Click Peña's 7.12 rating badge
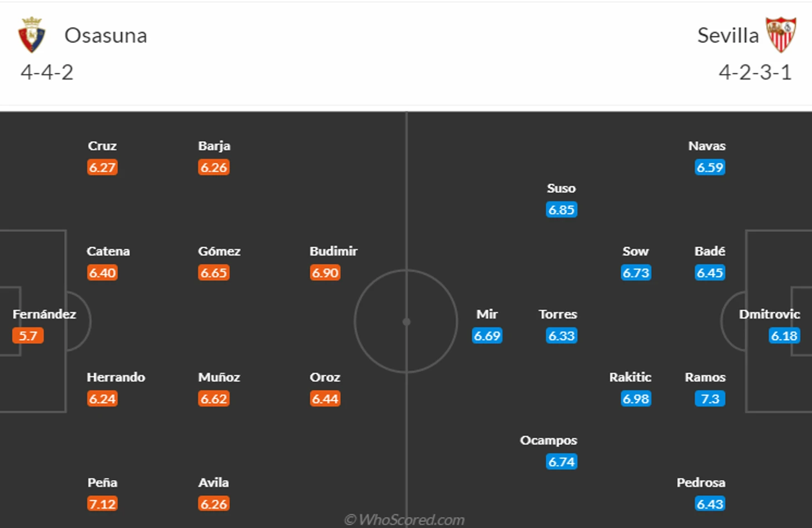 (102, 504)
